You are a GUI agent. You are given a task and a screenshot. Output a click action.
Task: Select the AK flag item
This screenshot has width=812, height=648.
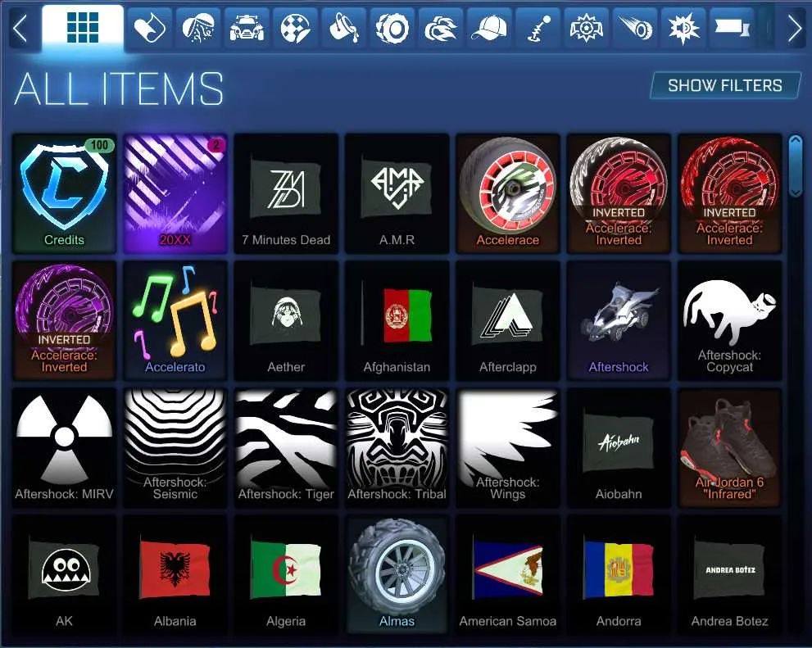tap(64, 575)
